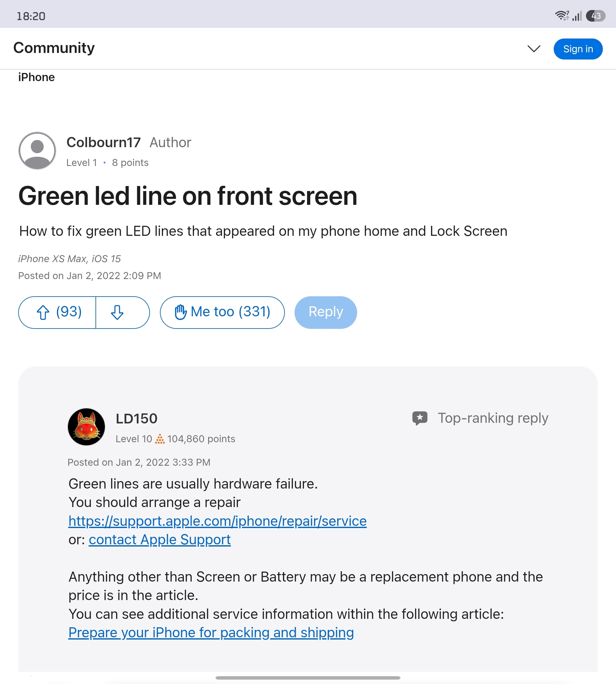The height and width of the screenshot is (684, 616).
Task: Follow the contact Apple Support link
Action: coord(159,539)
